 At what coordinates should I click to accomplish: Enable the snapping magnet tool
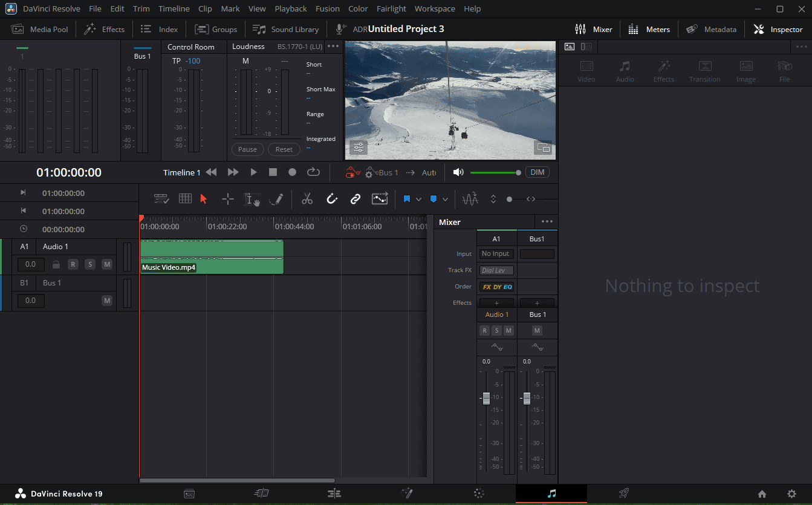point(331,198)
